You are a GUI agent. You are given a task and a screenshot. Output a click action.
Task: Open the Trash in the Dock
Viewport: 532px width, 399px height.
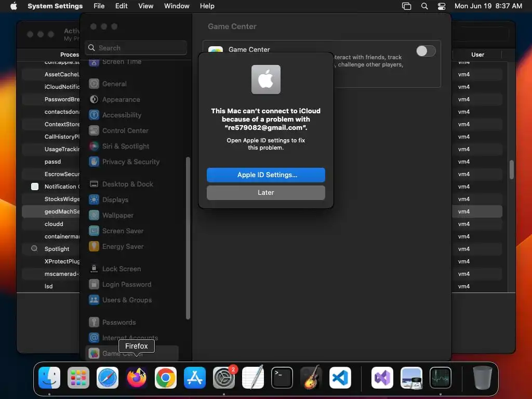(x=483, y=377)
